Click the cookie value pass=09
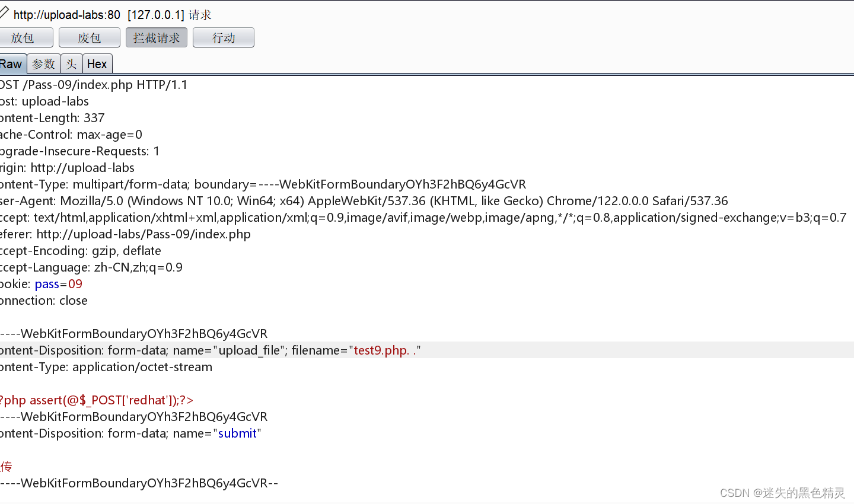Viewport: 854px width, 504px height. coord(59,284)
